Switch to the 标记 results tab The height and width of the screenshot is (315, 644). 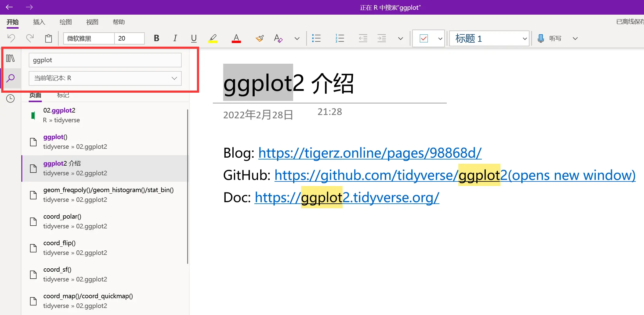pos(63,95)
